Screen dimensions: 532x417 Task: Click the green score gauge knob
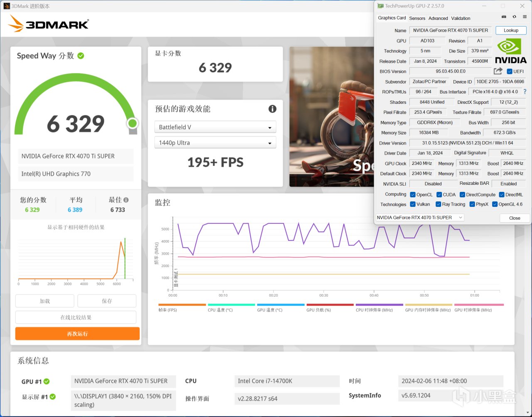click(133, 123)
